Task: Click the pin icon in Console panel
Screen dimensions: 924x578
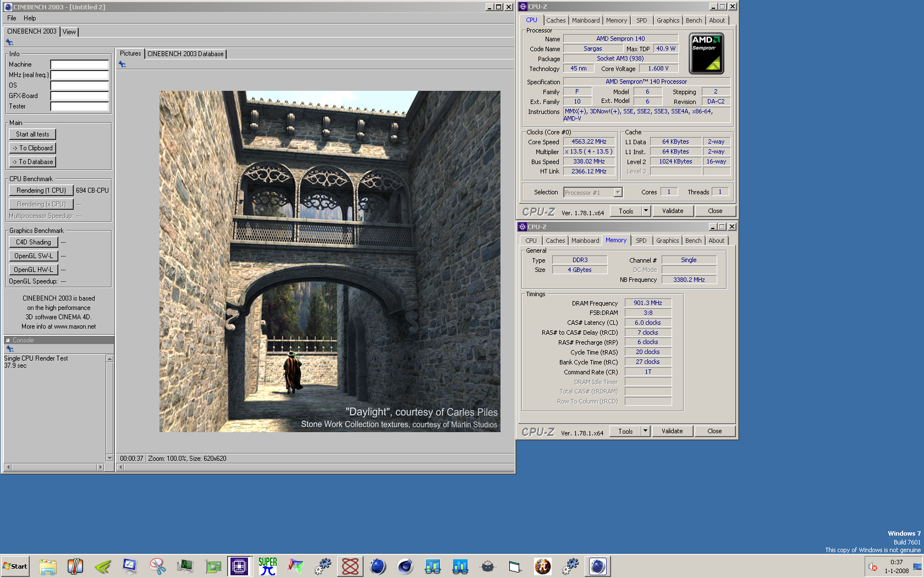Action: click(x=9, y=349)
